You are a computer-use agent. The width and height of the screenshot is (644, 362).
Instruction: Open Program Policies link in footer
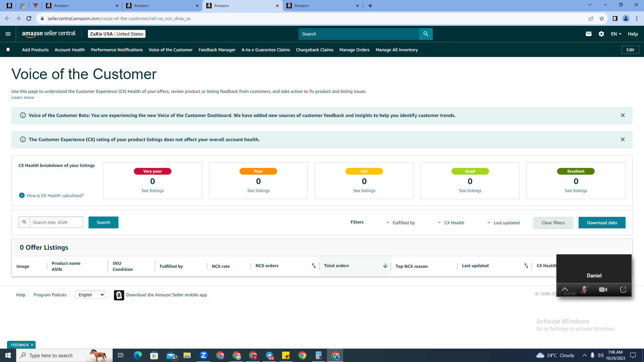[x=50, y=295]
